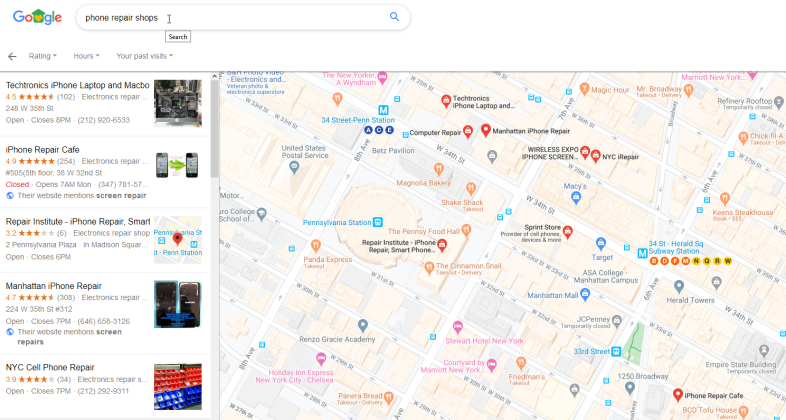This screenshot has height=420, width=786.
Task: Open the Repair Institute listing title
Action: tap(78, 222)
